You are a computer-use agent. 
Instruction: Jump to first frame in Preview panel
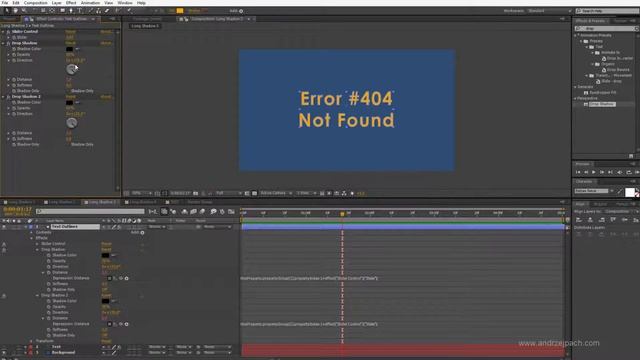pos(578,172)
